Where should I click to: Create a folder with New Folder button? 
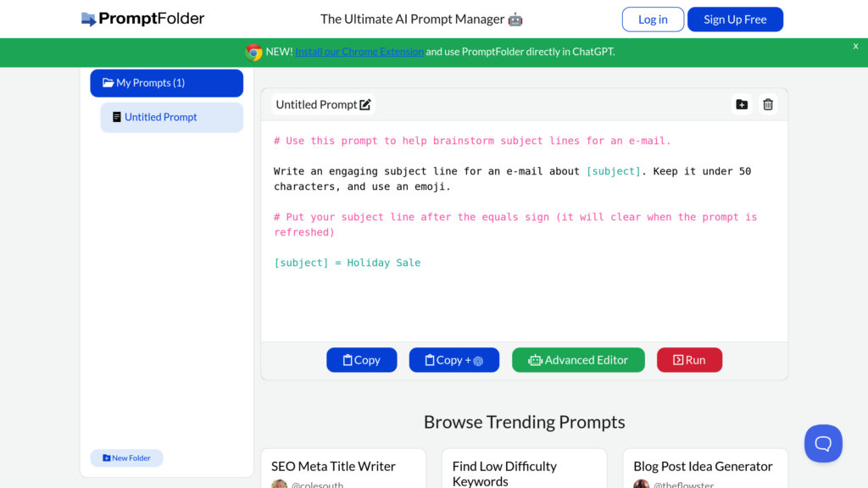126,458
